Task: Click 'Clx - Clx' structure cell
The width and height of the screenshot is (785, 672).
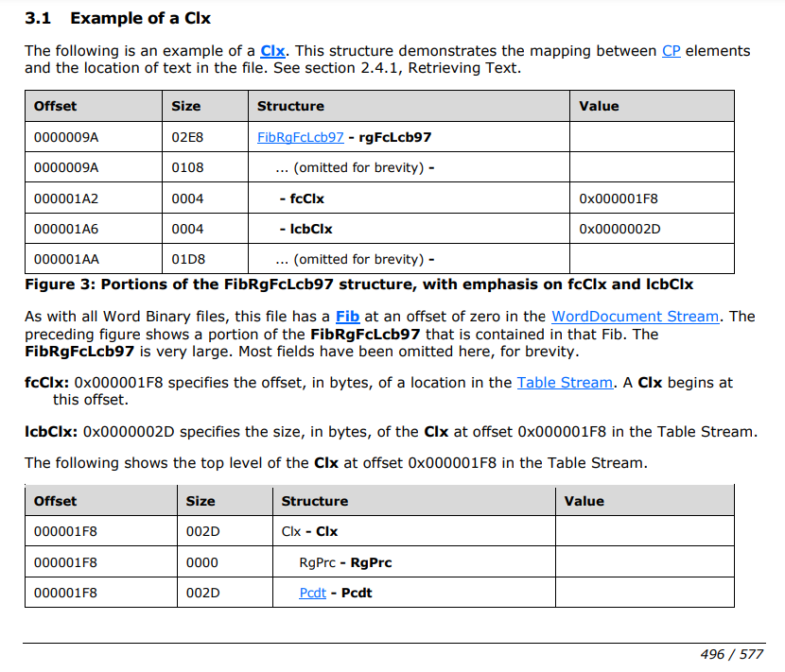Action: (414, 531)
